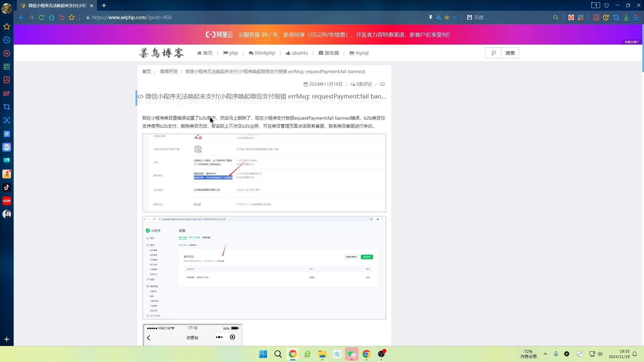Click the screenshot crop icon in toolbar
Viewport: 644px width, 362px height.
coord(616,17)
